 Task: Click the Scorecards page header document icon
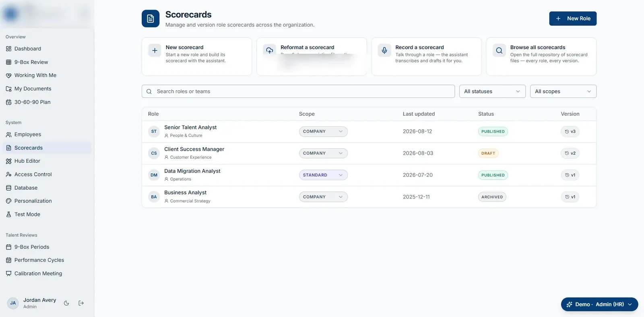click(151, 19)
